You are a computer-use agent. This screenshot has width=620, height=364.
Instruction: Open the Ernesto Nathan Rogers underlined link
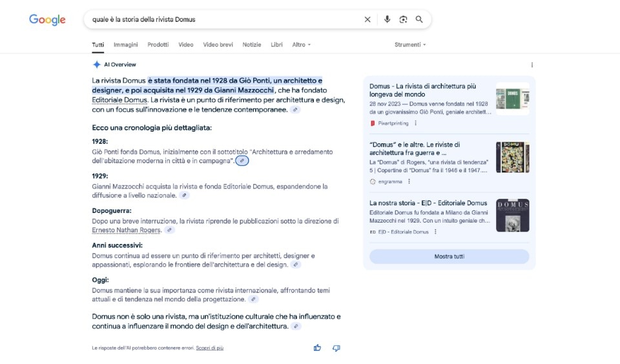127,230
